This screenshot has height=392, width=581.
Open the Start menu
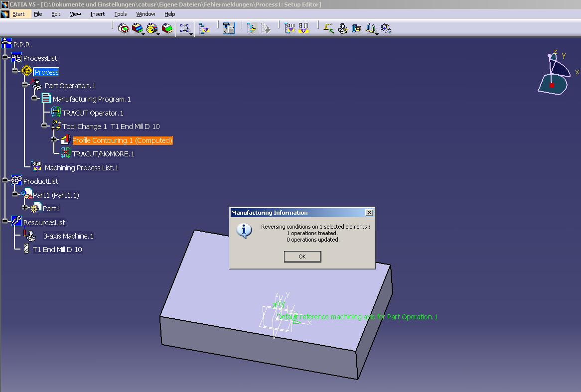(18, 14)
